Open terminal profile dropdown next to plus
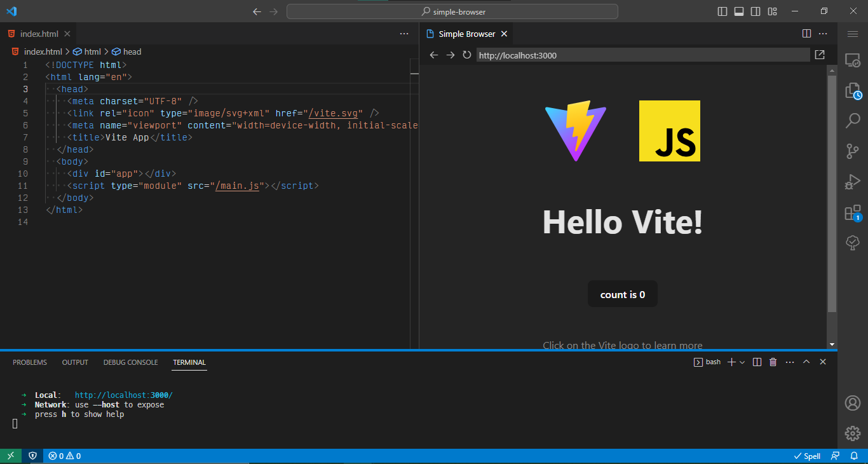 [741, 362]
